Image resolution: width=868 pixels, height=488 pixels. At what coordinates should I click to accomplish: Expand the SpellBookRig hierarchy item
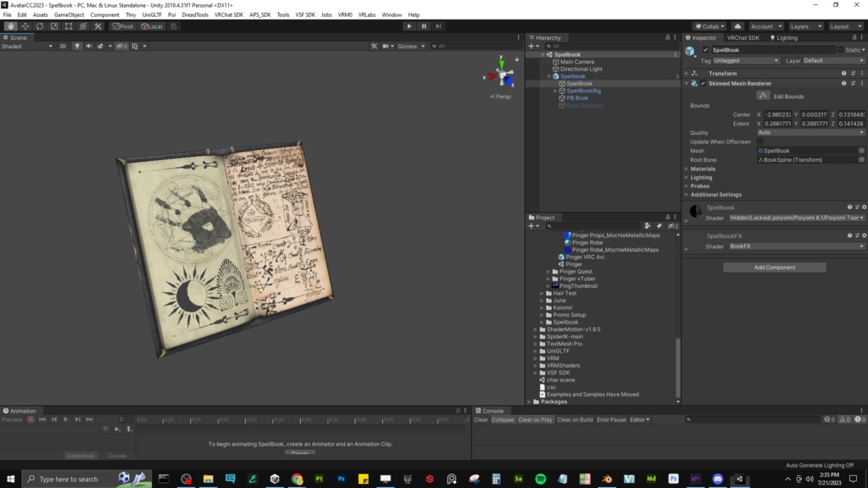click(x=554, y=90)
